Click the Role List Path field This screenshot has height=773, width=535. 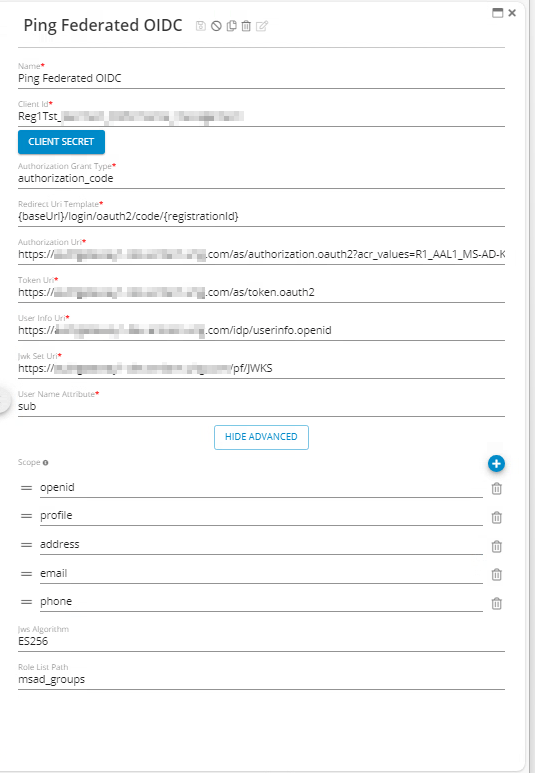(261, 679)
